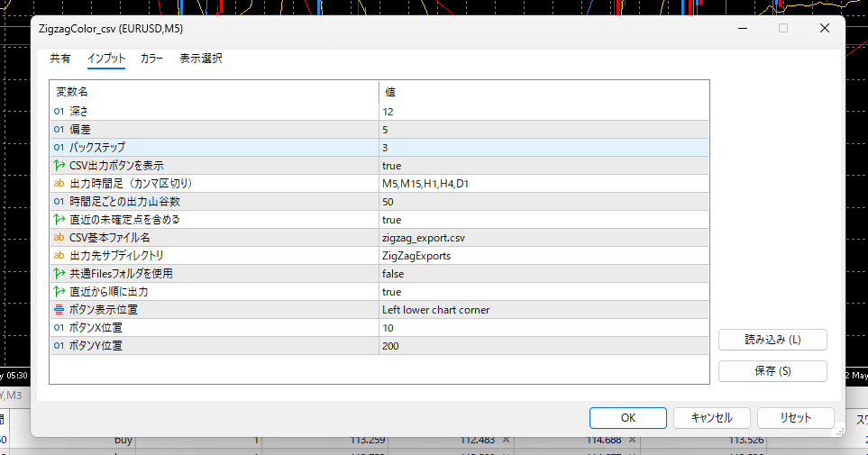Click the integer icon beside ボタンX位置
This screenshot has height=455, width=868.
pyautogui.click(x=59, y=328)
